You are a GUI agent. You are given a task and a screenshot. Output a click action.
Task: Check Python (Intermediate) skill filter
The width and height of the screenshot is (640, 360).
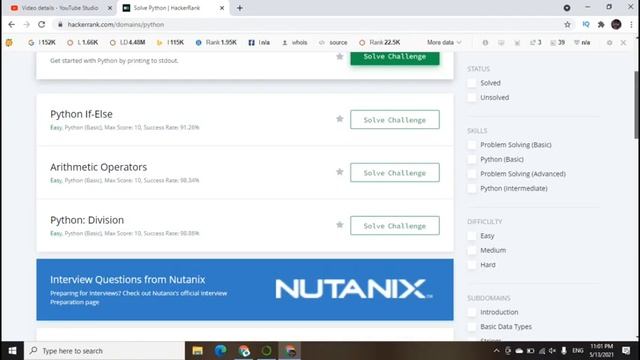pyautogui.click(x=472, y=188)
